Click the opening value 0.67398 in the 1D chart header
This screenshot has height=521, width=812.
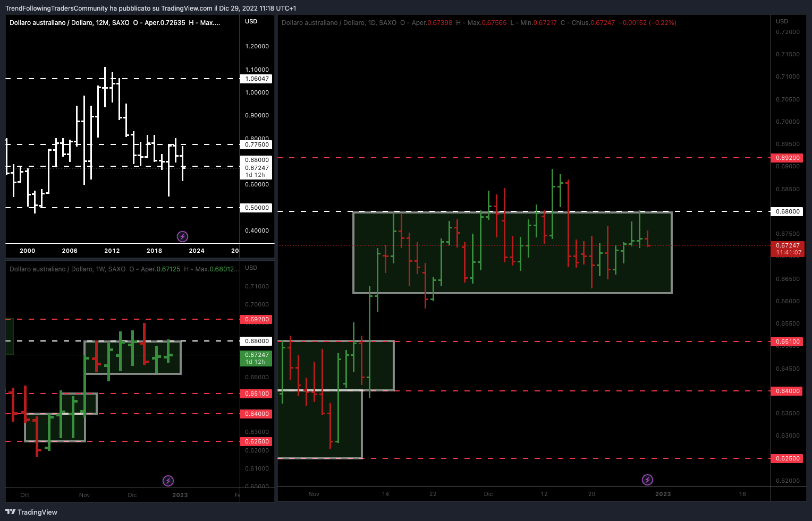[x=440, y=23]
